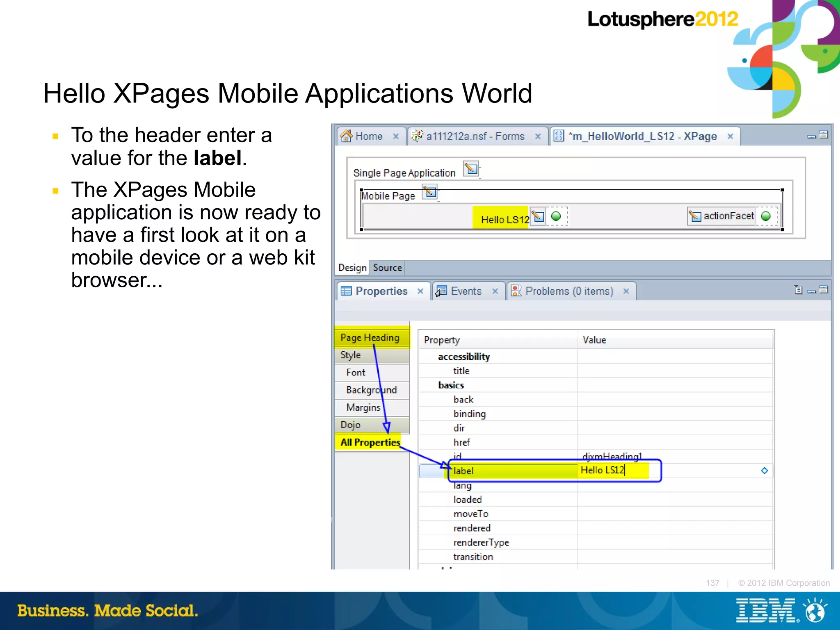Close the a111212a.nsf - Forms tab

pyautogui.click(x=538, y=136)
